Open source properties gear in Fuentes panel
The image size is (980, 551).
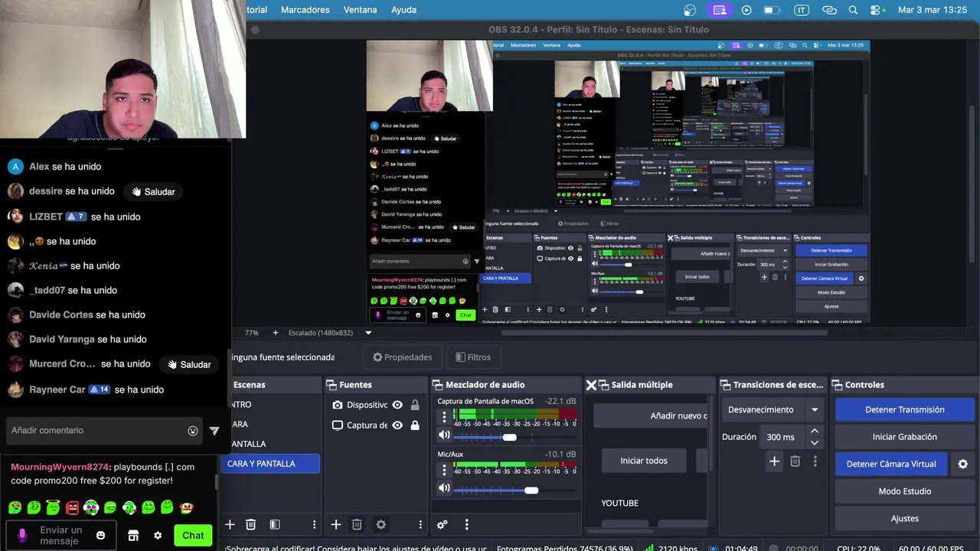point(381,524)
